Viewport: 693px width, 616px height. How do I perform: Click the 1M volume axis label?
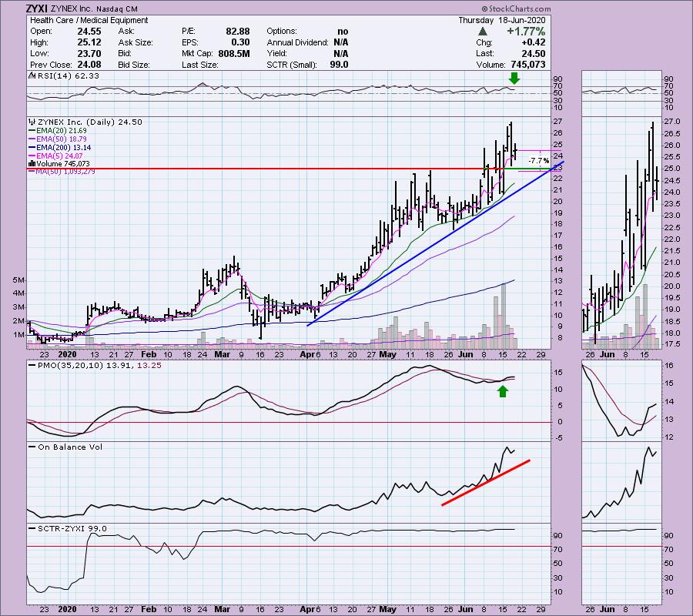[x=18, y=334]
